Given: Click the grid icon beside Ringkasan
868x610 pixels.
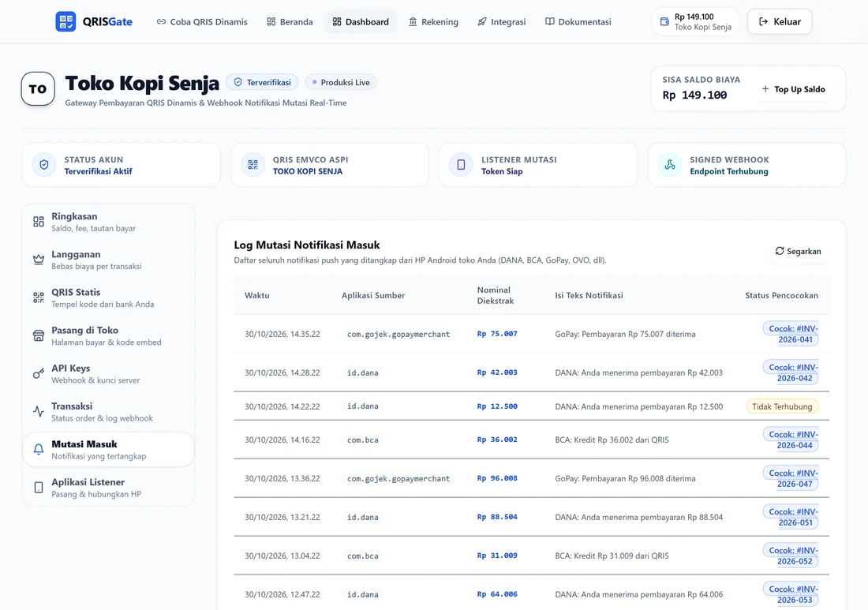Looking at the screenshot, I should 38,222.
